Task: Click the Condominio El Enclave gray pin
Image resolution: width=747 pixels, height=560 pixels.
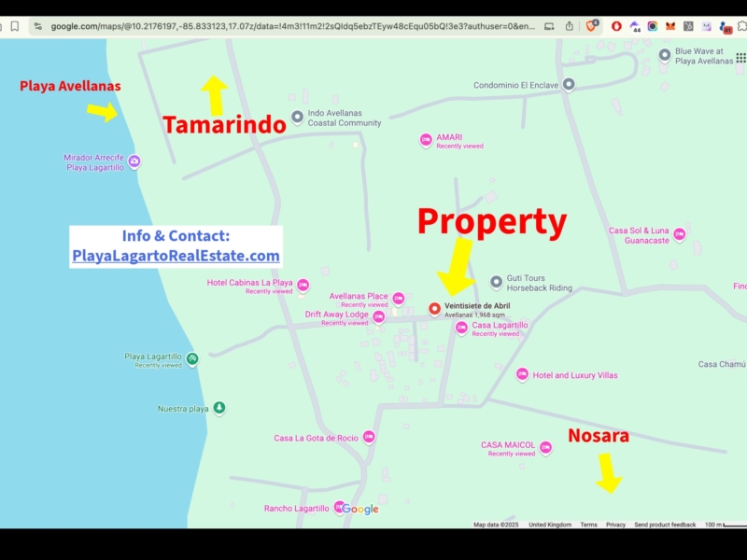Action: point(568,85)
